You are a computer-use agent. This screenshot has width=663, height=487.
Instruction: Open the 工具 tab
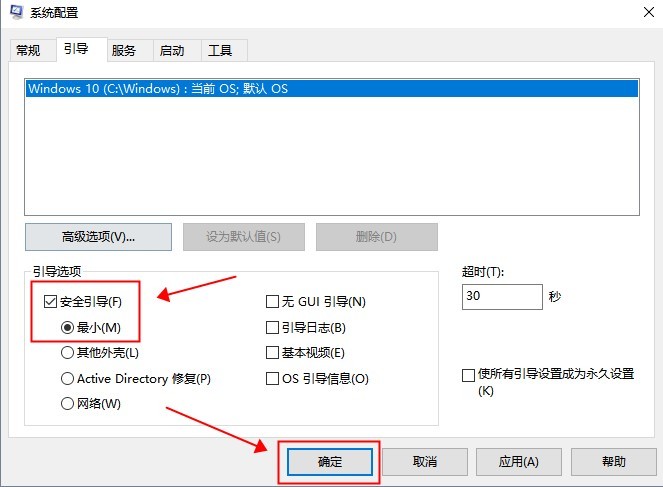[x=220, y=51]
